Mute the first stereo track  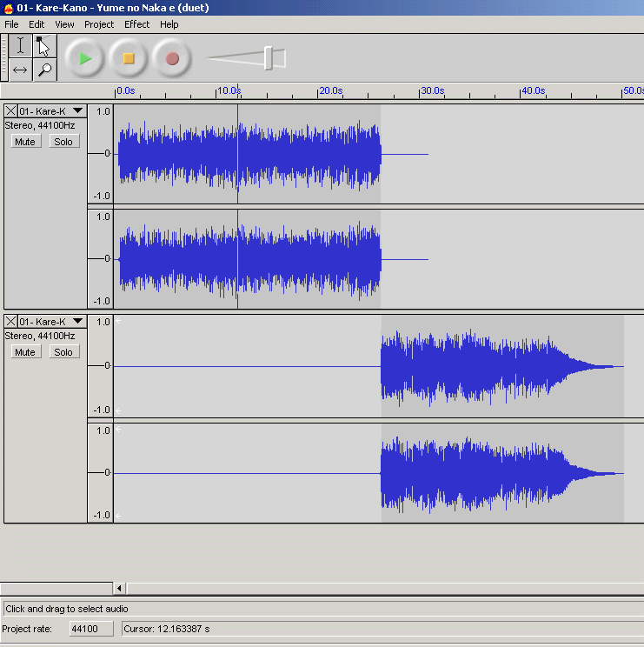(x=25, y=142)
